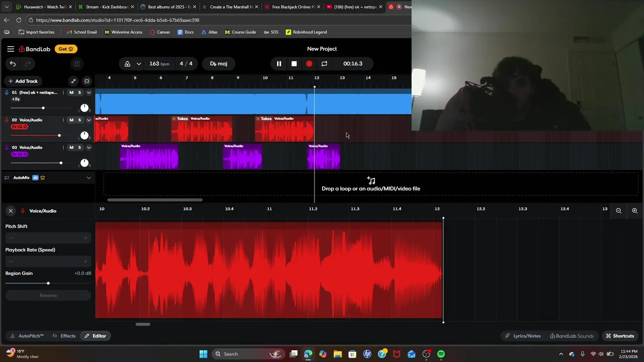Pause playback
This screenshot has height=362, width=644.
279,64
